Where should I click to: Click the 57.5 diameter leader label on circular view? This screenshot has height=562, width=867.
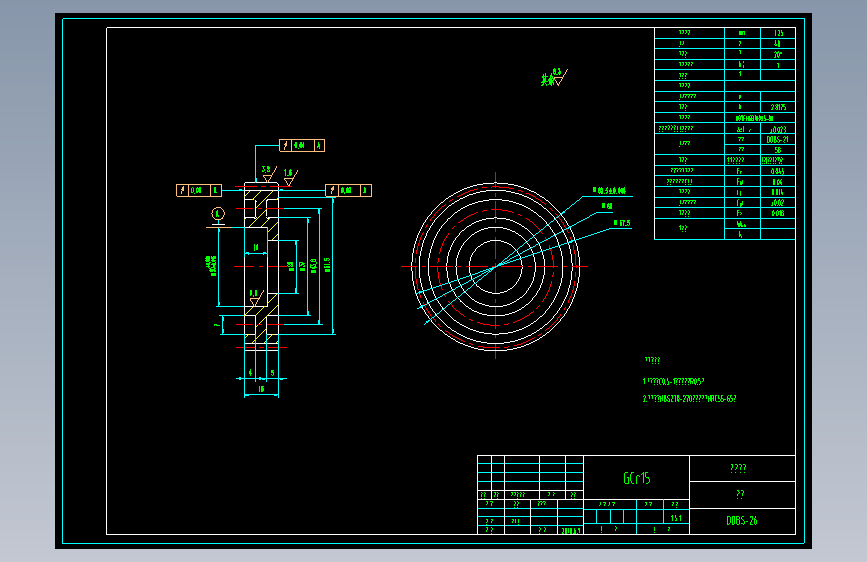click(x=622, y=223)
